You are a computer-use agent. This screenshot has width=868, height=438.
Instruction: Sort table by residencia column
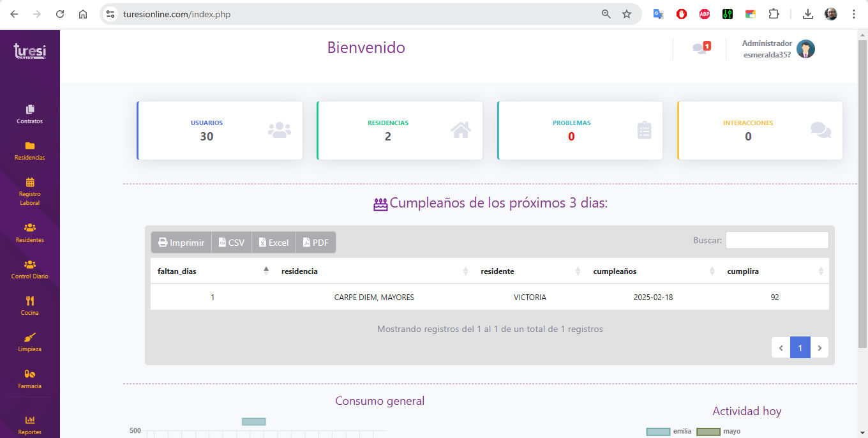375,271
